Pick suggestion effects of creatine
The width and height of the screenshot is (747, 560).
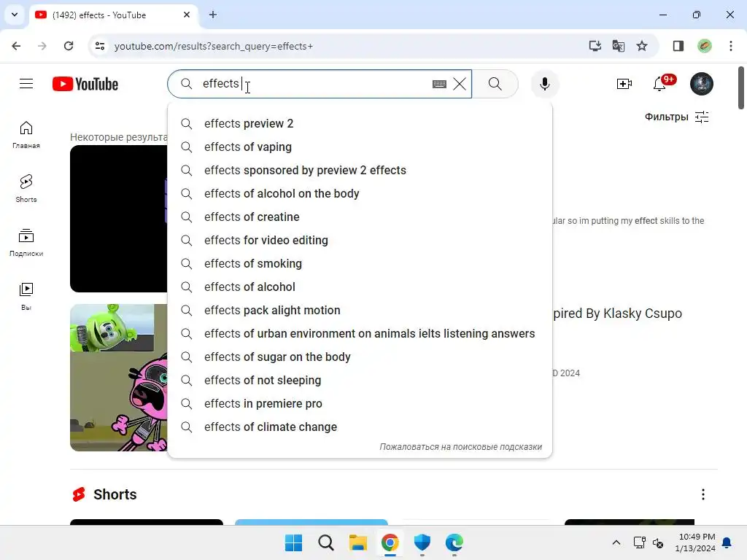click(360, 217)
